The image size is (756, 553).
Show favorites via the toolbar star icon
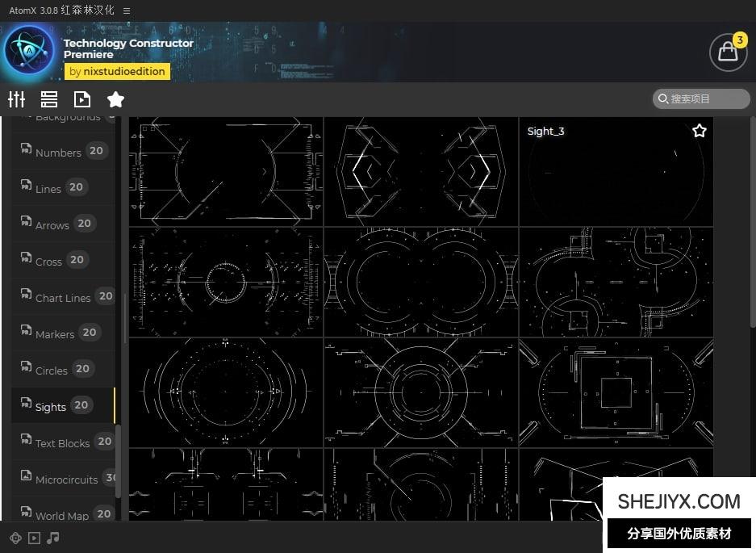[115, 99]
